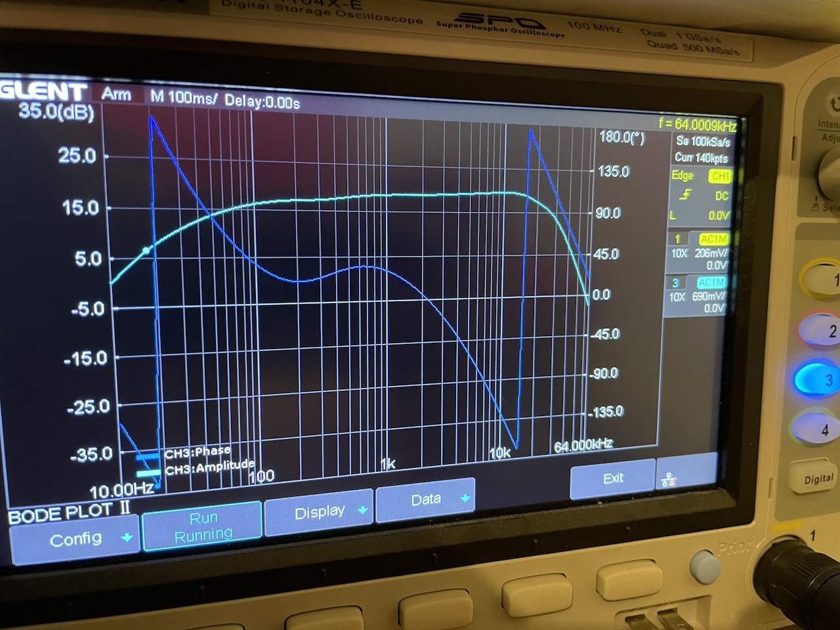Push the physical channel 3 button
The width and height of the screenshot is (840, 630).
[818, 379]
